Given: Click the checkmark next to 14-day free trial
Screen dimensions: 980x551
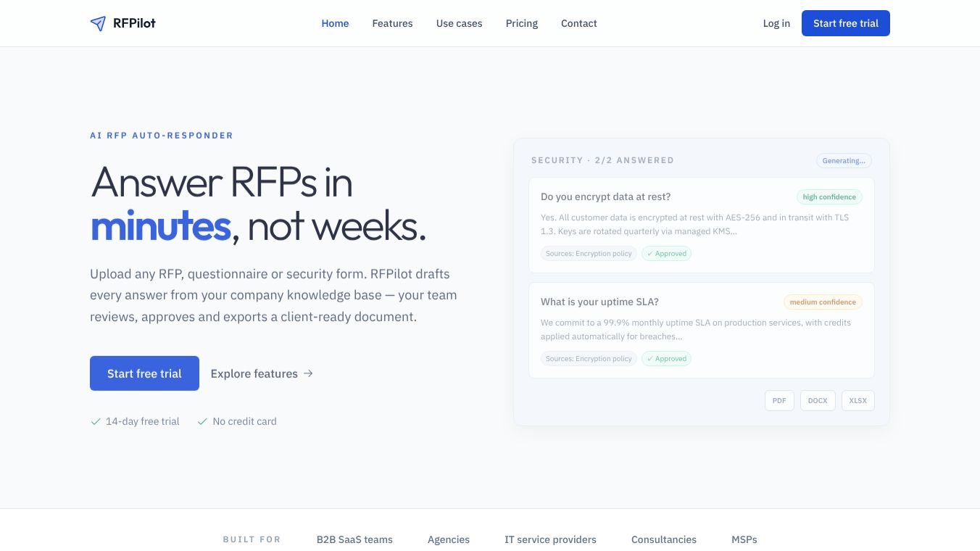Looking at the screenshot, I should coord(95,421).
